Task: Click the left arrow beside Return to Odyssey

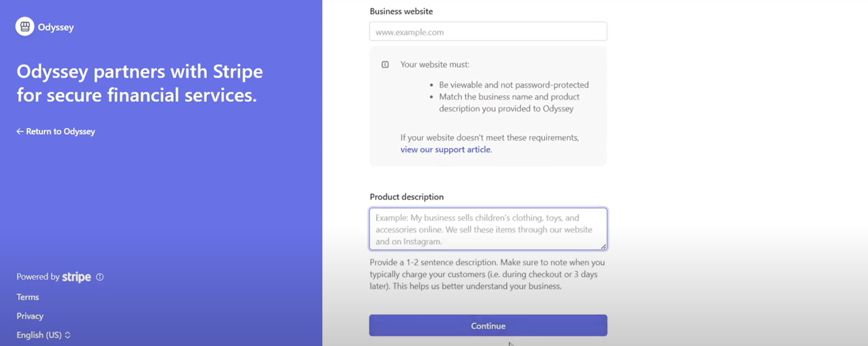Action: click(x=20, y=131)
